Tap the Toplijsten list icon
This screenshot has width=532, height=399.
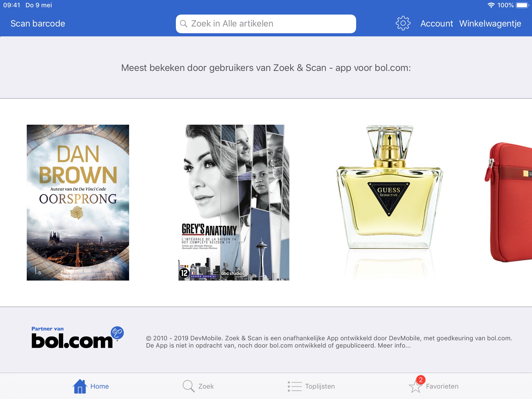coord(295,386)
